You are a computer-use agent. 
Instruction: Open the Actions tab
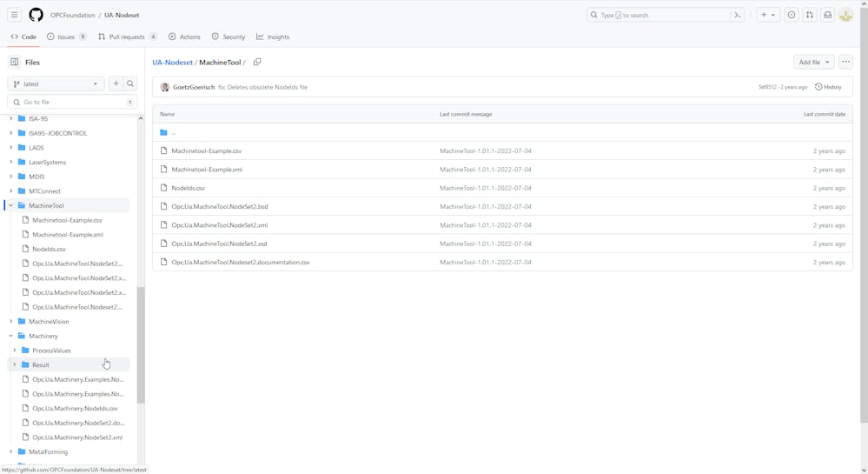(184, 37)
